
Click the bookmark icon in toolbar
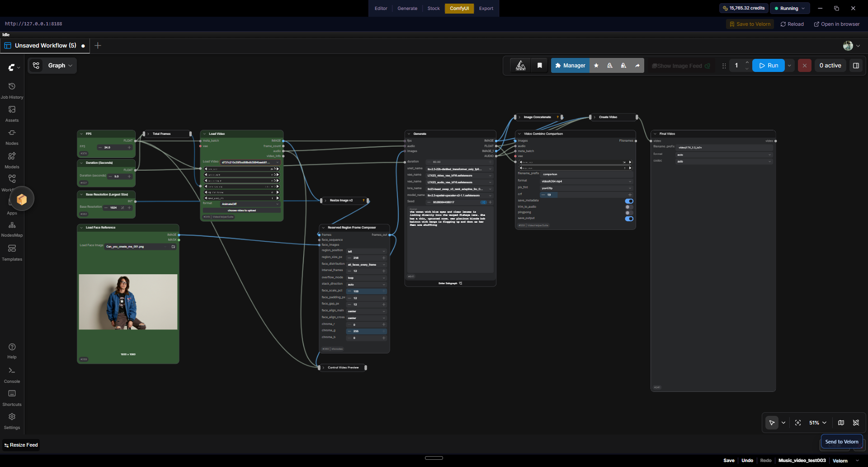click(x=539, y=66)
